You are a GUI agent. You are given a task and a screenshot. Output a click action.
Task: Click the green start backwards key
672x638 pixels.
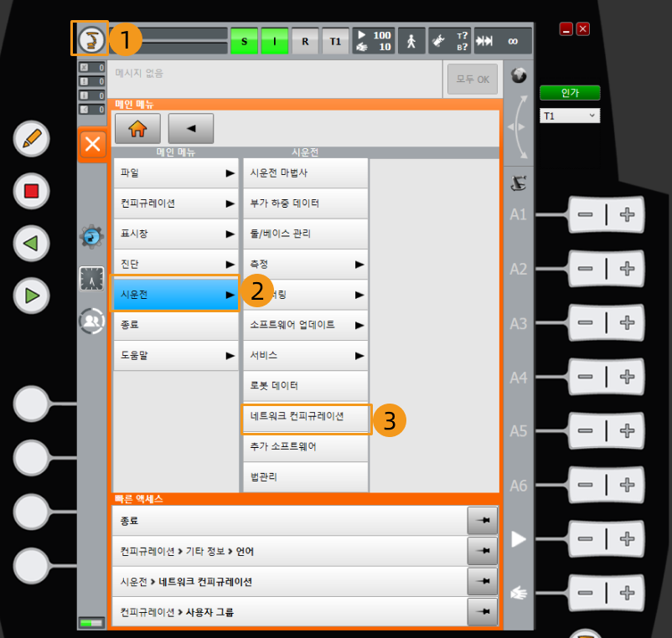coord(31,243)
